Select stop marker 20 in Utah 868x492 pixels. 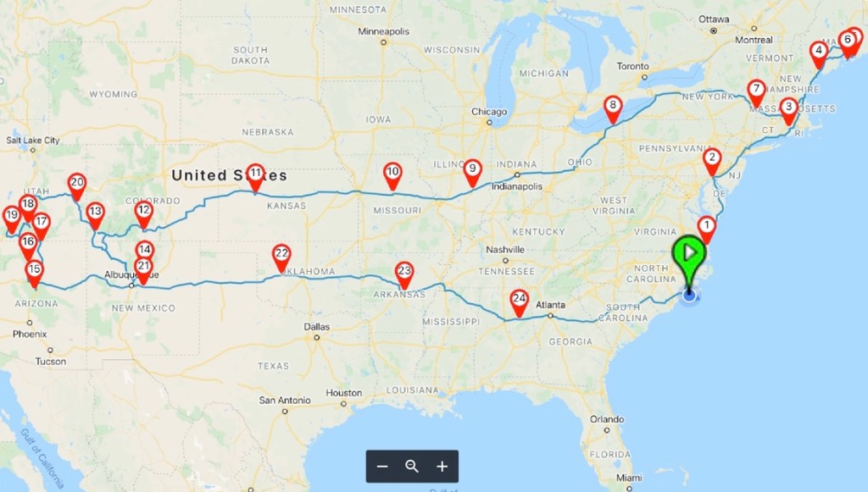(77, 187)
